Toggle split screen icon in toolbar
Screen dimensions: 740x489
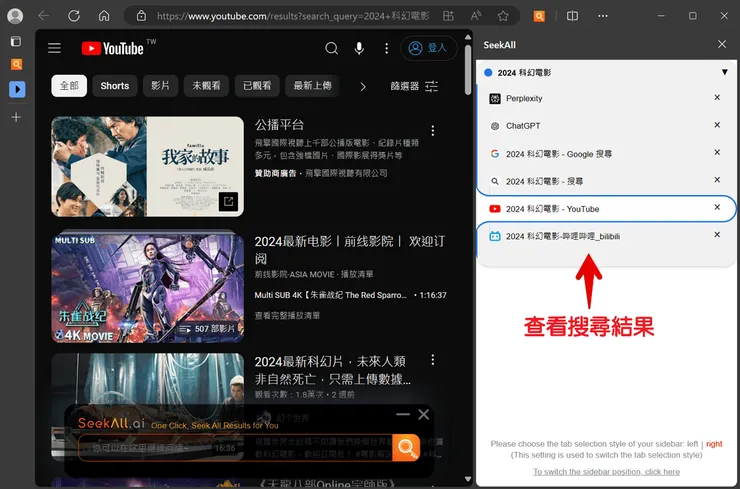coord(572,16)
